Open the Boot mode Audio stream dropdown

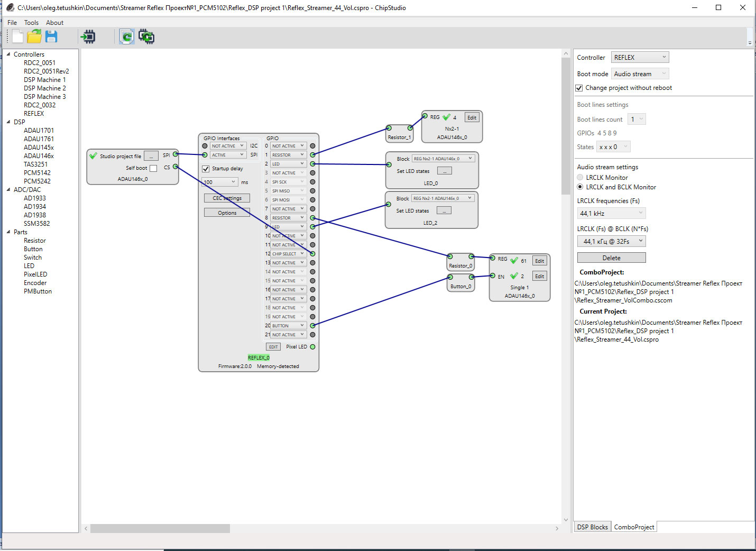pyautogui.click(x=640, y=74)
